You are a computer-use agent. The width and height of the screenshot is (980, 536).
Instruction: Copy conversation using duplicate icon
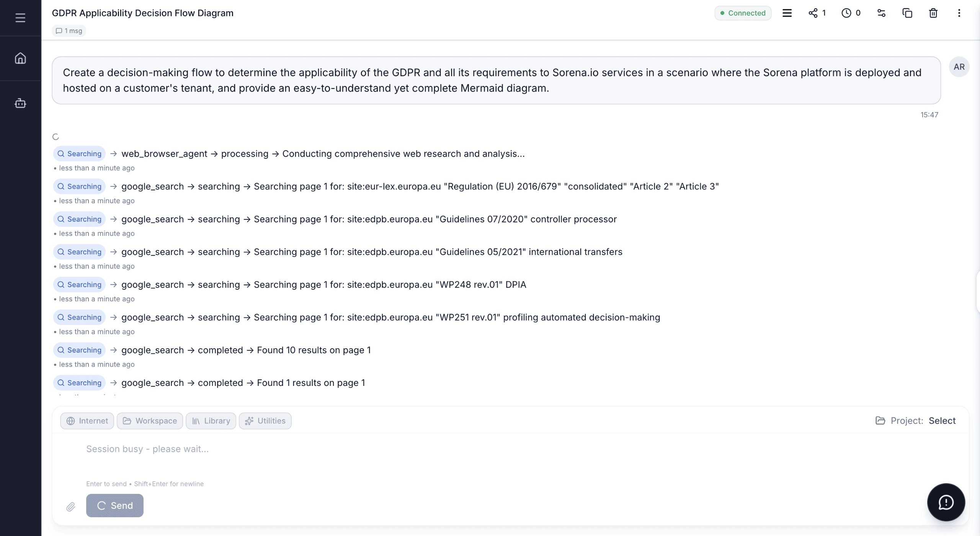tap(907, 13)
